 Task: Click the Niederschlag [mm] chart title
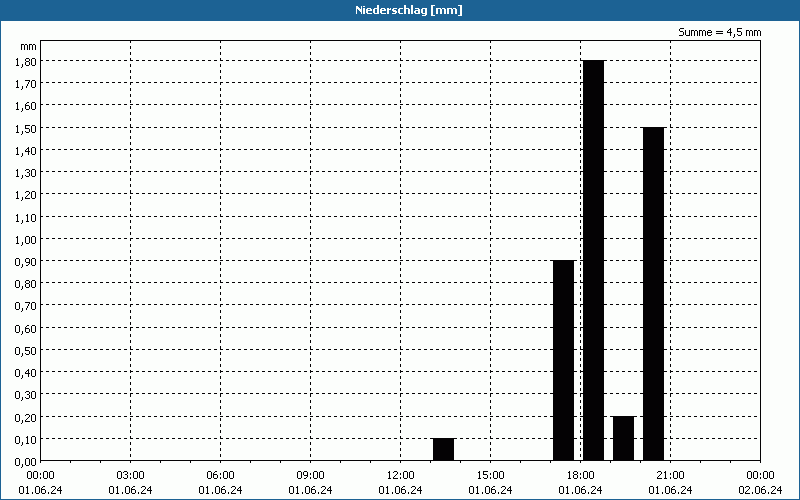pos(409,10)
